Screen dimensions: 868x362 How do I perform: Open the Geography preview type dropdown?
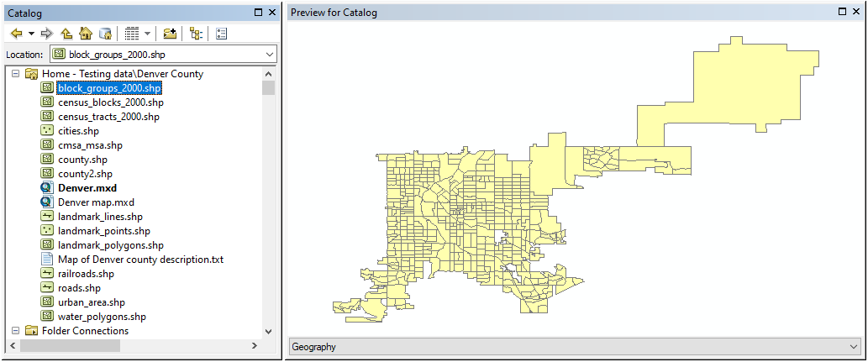tap(855, 347)
